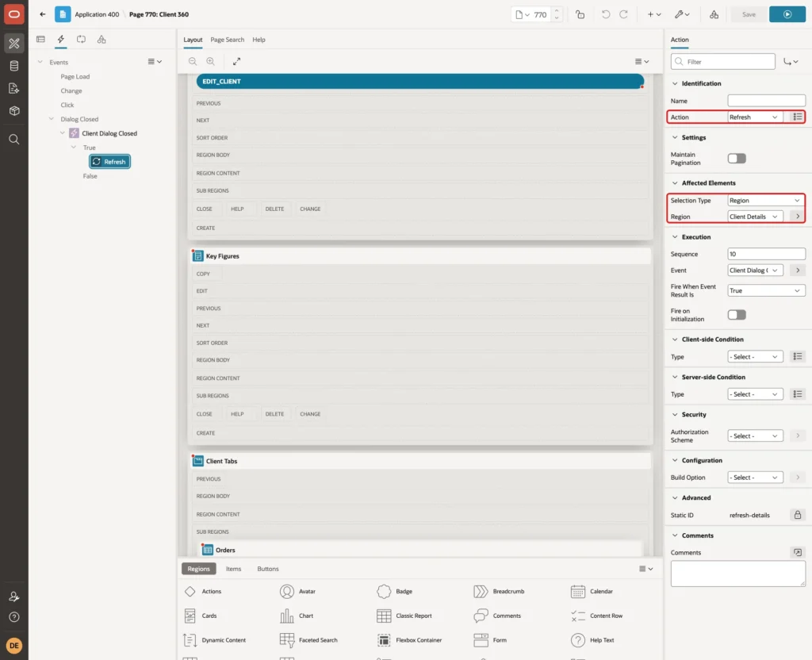Select Client Dialog Closed dynamic action
Image resolution: width=812 pixels, height=660 pixels.
click(109, 133)
